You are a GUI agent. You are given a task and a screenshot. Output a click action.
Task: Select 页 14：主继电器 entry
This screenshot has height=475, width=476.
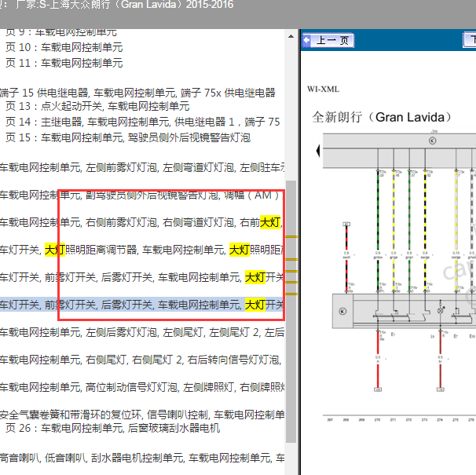(143, 122)
